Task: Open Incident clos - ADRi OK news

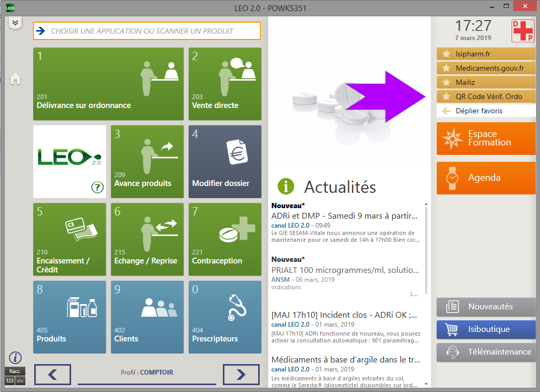Action: point(345,315)
